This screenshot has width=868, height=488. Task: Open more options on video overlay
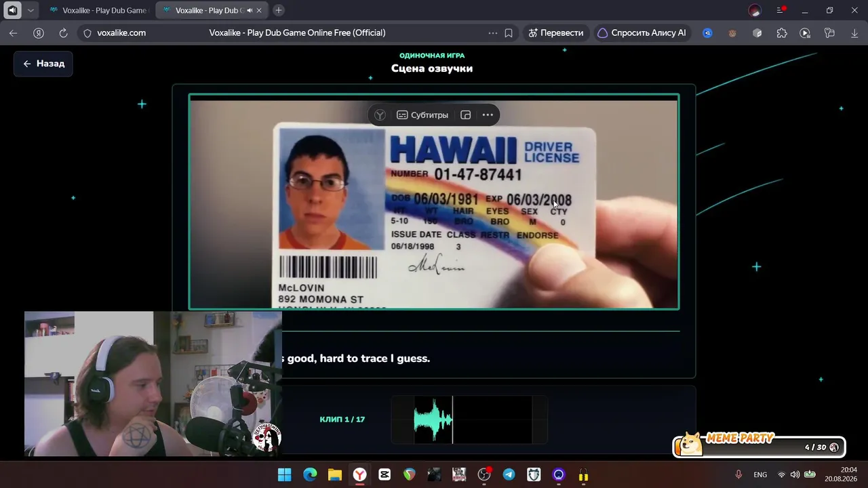[x=488, y=115]
